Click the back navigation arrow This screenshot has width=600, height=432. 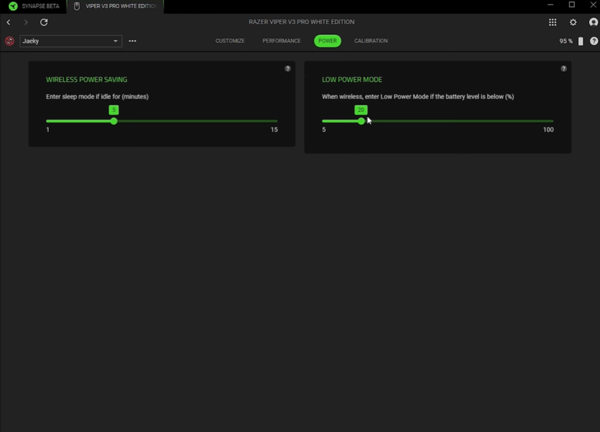click(x=9, y=22)
